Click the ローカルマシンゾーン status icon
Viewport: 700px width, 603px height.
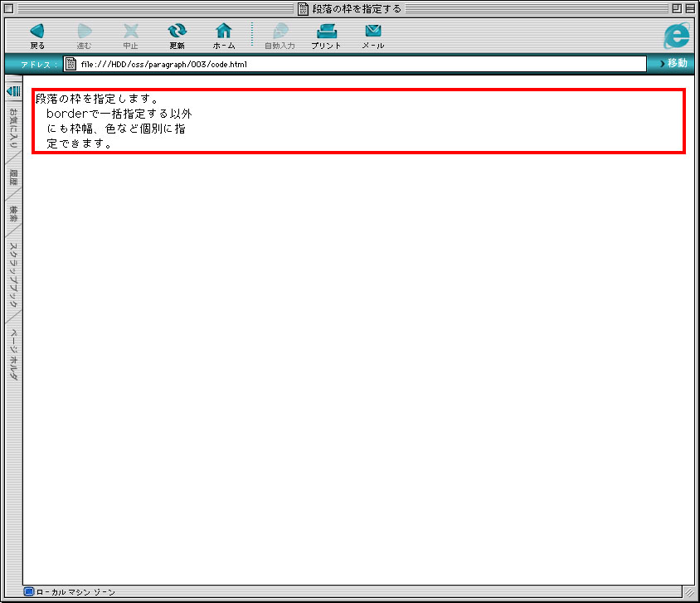click(x=29, y=592)
